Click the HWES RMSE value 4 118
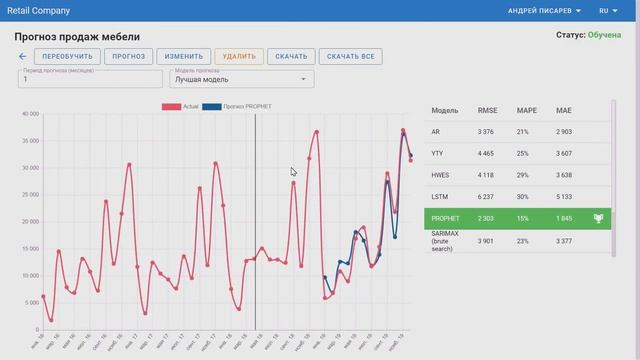The height and width of the screenshot is (360, 640). pyautogui.click(x=486, y=175)
